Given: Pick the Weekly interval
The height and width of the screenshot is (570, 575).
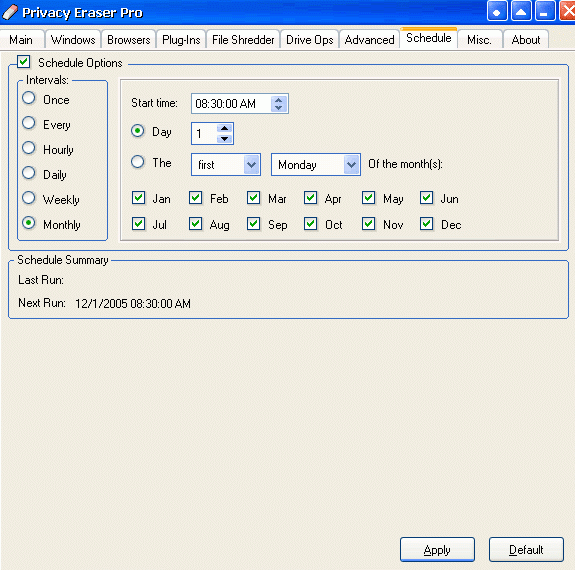Looking at the screenshot, I should click(29, 198).
